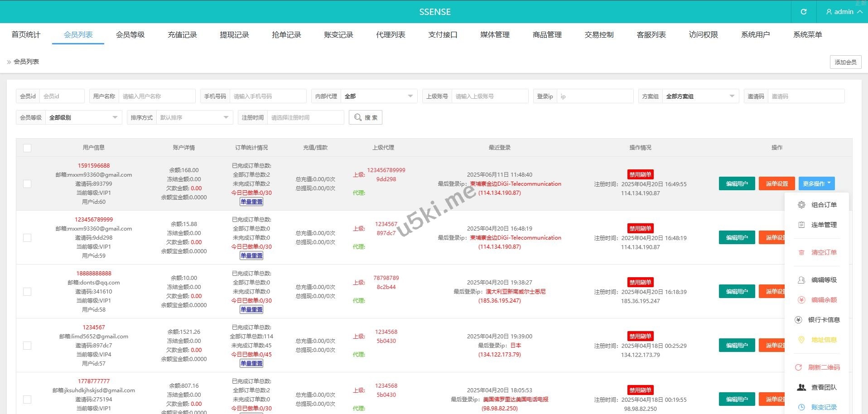Click the yen icon for 银行卡信息

tap(798, 320)
